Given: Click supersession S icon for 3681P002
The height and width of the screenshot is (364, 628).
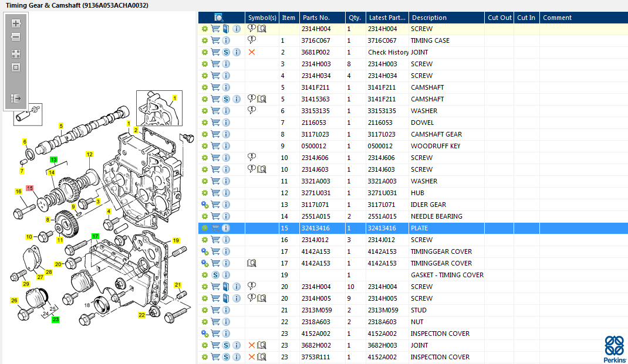Looking at the screenshot, I should pos(226,52).
